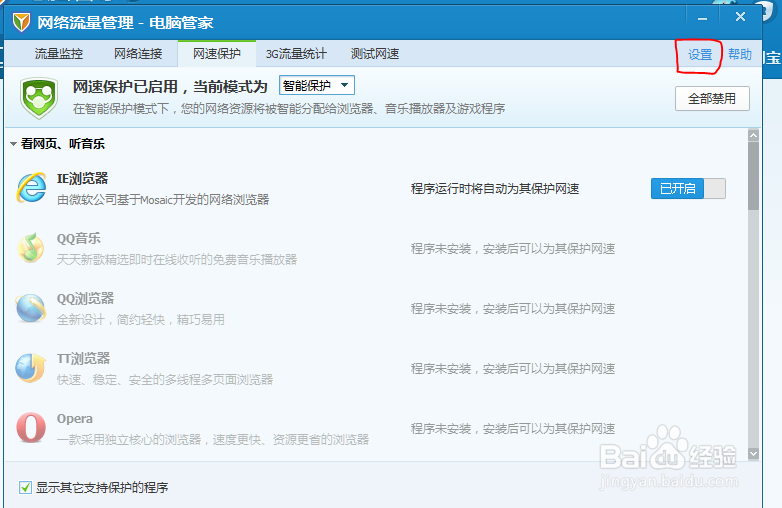Open the 设置 link
Viewport: 782px width, 508px height.
point(700,55)
